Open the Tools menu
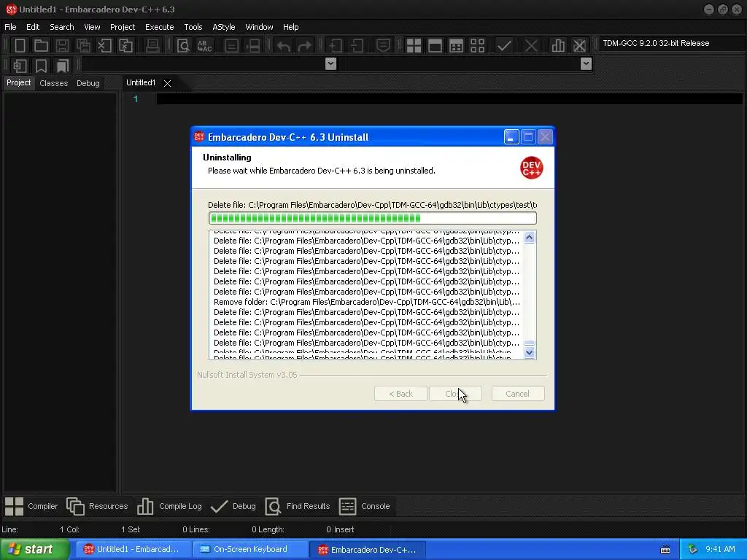The image size is (747, 560). click(x=193, y=27)
